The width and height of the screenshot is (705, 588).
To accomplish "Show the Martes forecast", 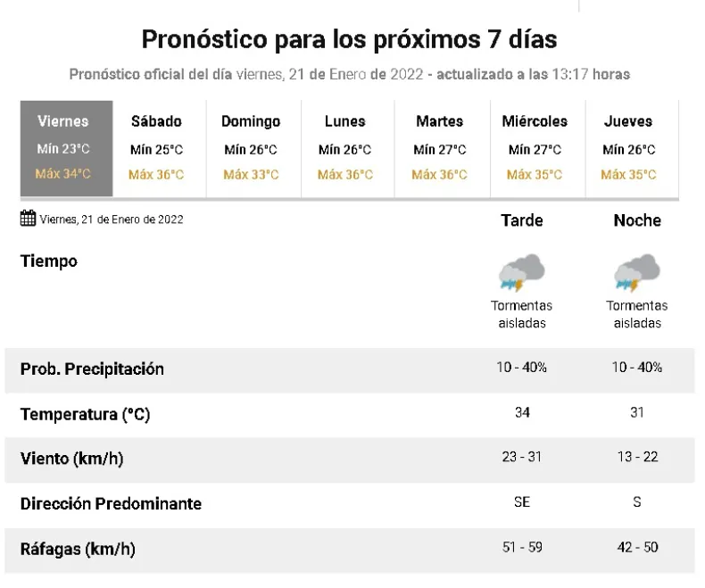I will 439,148.
